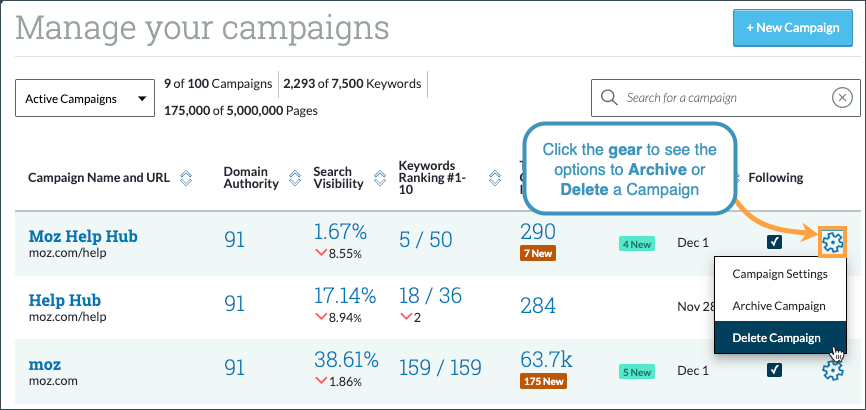
Task: Open the moz campaign link
Action: click(45, 364)
